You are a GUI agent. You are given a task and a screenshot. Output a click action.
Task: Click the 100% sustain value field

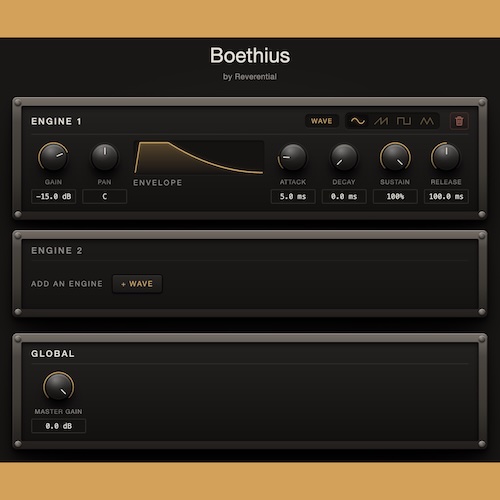[x=395, y=196]
